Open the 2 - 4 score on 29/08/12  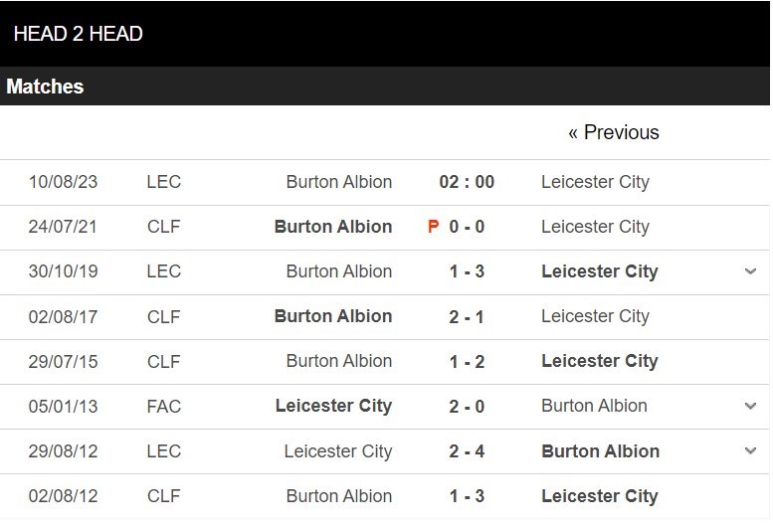click(467, 451)
